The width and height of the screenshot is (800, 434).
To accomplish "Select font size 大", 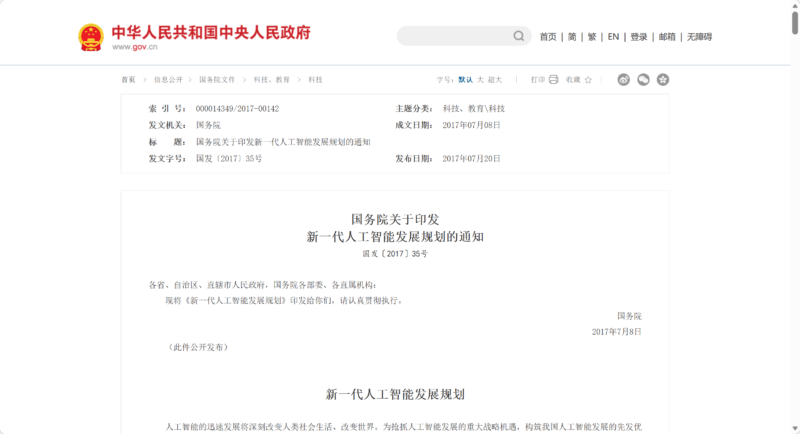I will pos(480,80).
